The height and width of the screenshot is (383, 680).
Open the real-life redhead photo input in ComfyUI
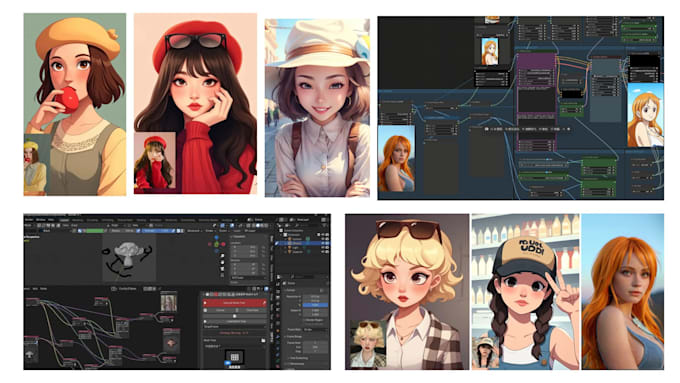click(x=396, y=158)
